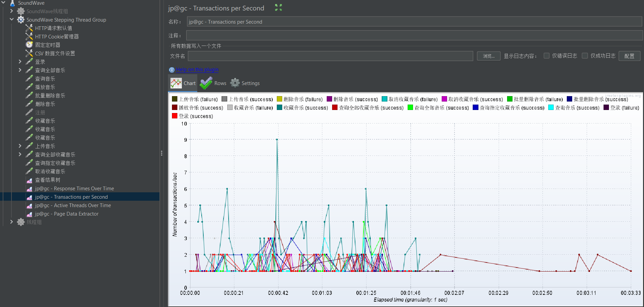Image resolution: width=644 pixels, height=307 pixels.
Task: Click the 查询全部收藏音乐 sampler pipette icon
Action: pyautogui.click(x=29, y=155)
